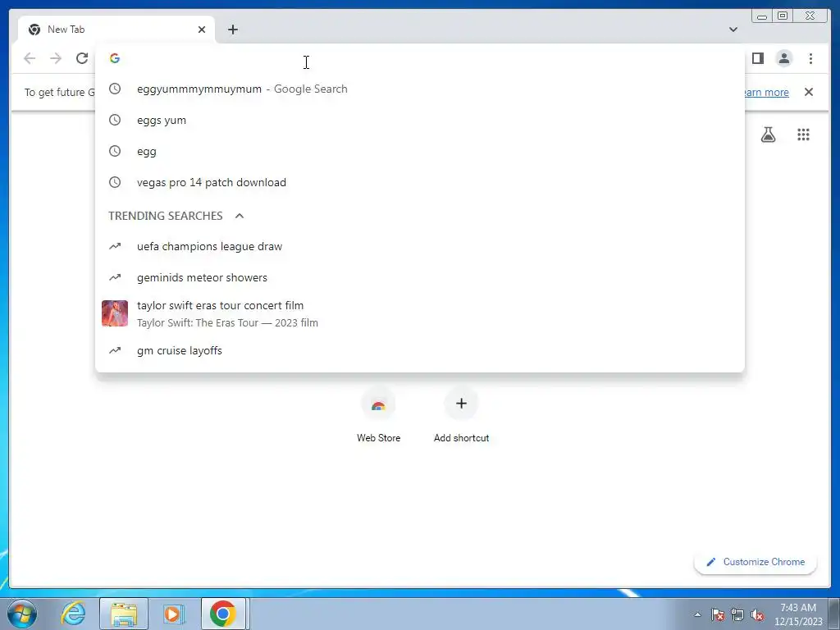Open the tab search chevron
Screen dimensions: 840x630
(733, 30)
